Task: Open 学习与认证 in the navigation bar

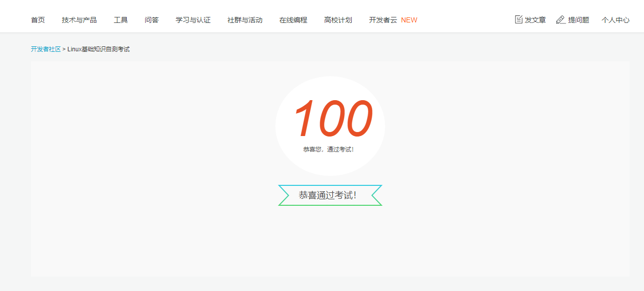Action: [193, 20]
